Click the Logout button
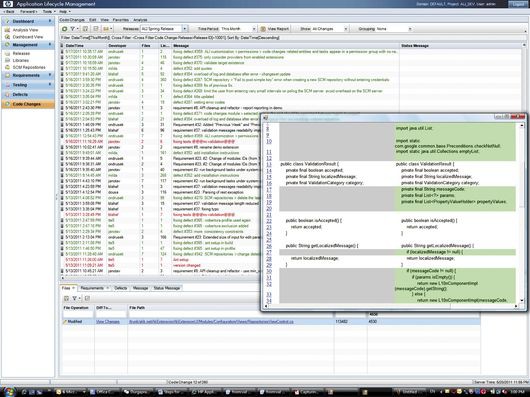 click(518, 4)
